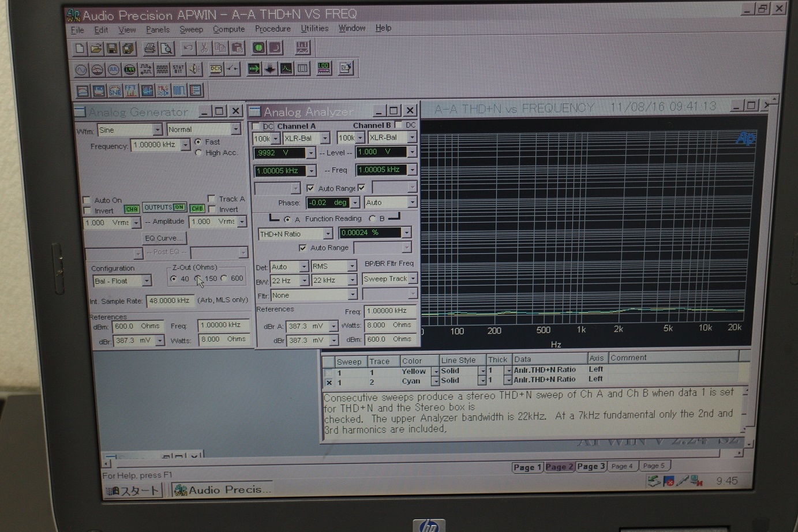This screenshot has width=798, height=532.
Task: Open the DCX panel icon
Action: click(x=216, y=69)
